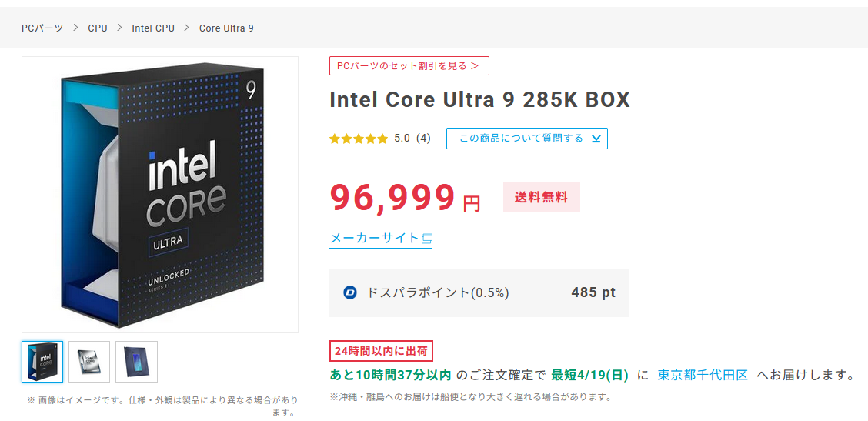Navigate to the Intel CPU breadcrumb

point(153,28)
